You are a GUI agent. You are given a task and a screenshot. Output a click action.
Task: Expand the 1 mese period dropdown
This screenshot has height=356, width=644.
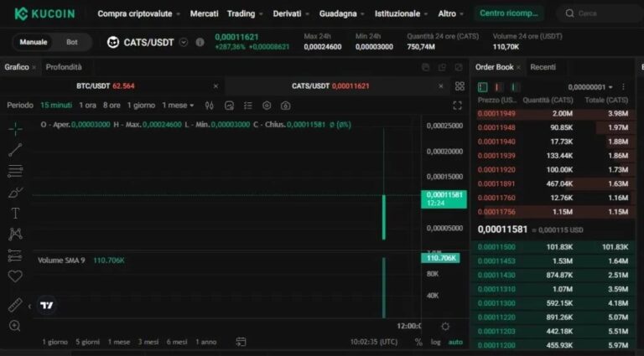coord(179,106)
